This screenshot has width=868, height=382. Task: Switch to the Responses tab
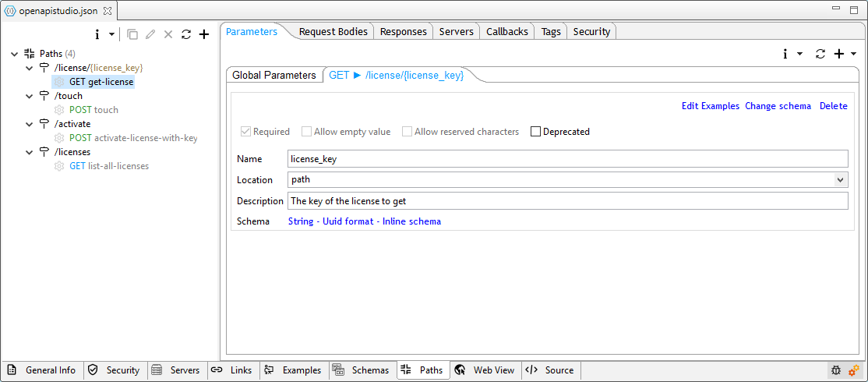tap(404, 32)
